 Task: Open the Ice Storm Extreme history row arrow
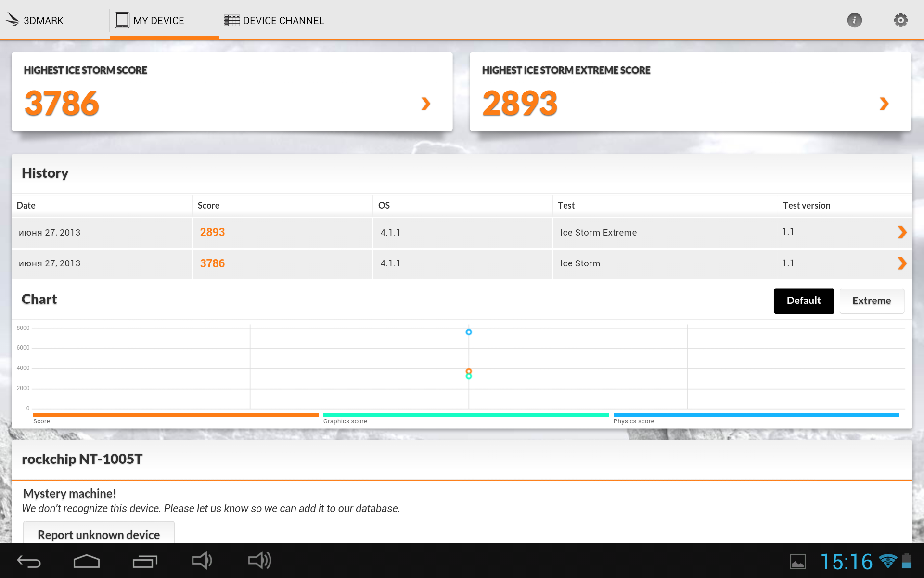coord(902,232)
